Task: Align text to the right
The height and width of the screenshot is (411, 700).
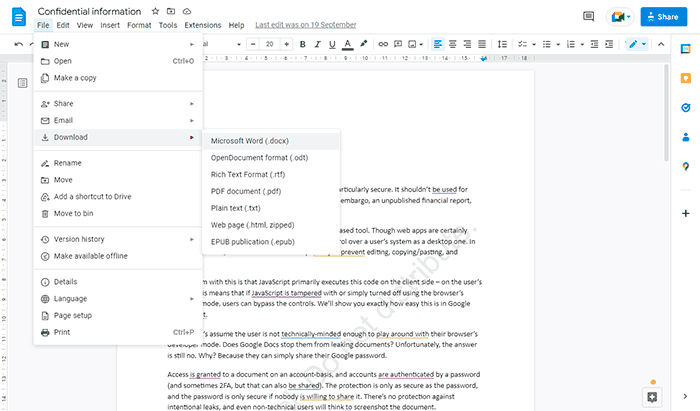Action: pos(467,44)
